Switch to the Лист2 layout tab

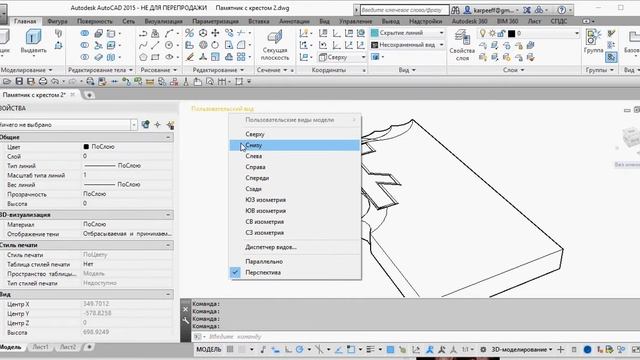pyautogui.click(x=68, y=347)
